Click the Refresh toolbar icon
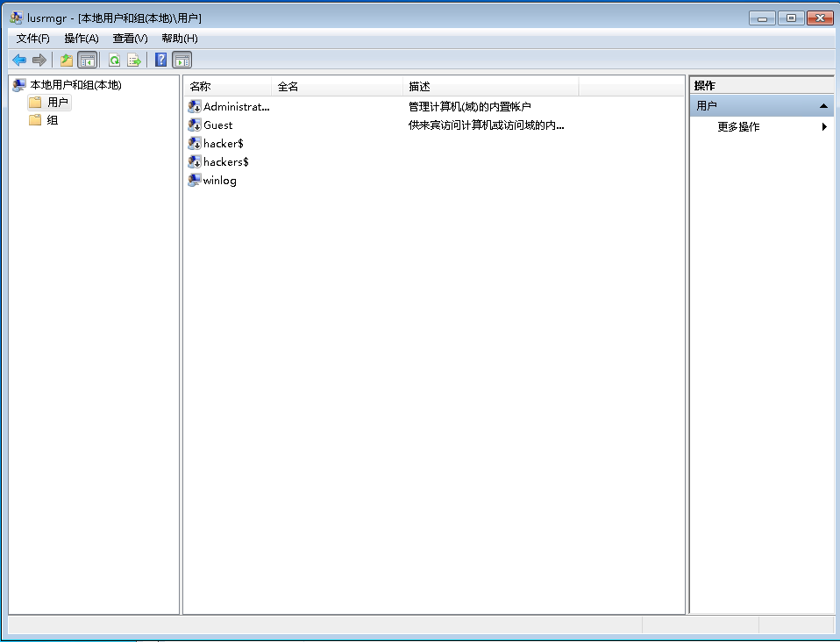Image resolution: width=840 pixels, height=642 pixels. (x=114, y=60)
